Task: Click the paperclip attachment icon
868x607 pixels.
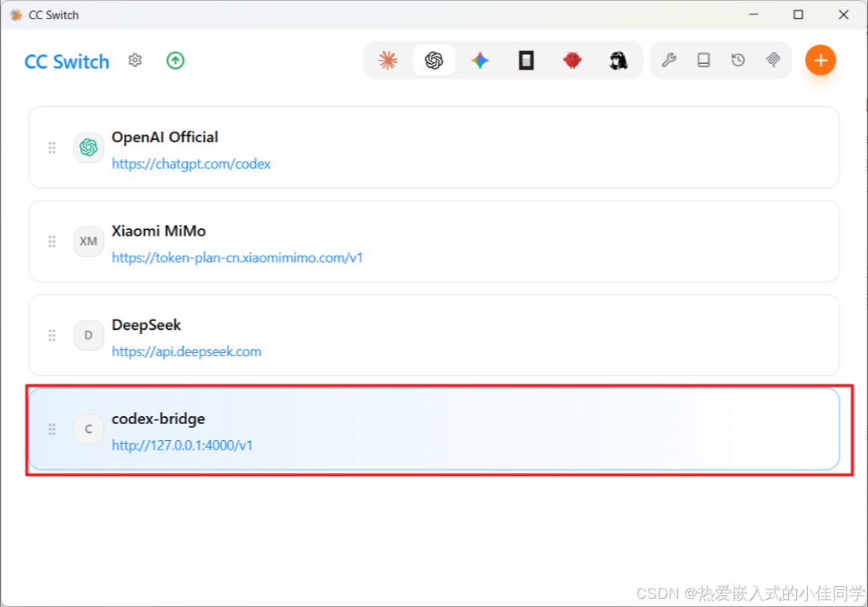Action: (x=773, y=60)
